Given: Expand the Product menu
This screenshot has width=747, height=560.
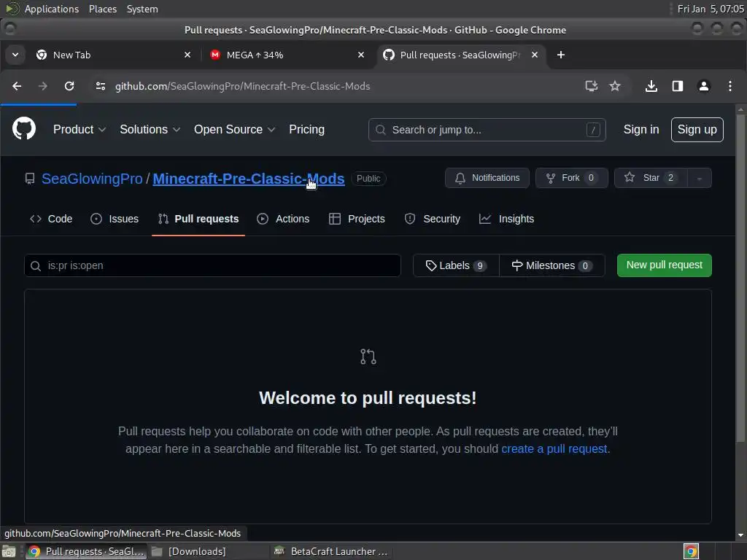Looking at the screenshot, I should (x=79, y=130).
